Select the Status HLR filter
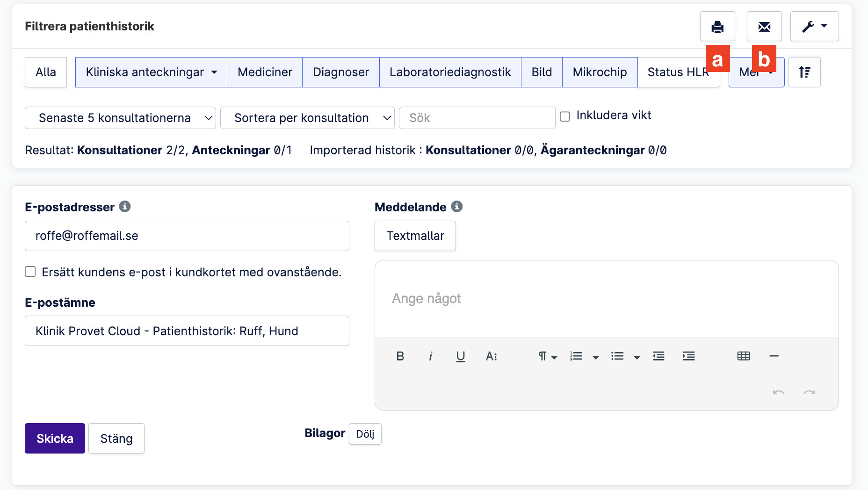This screenshot has width=868, height=490. point(679,72)
